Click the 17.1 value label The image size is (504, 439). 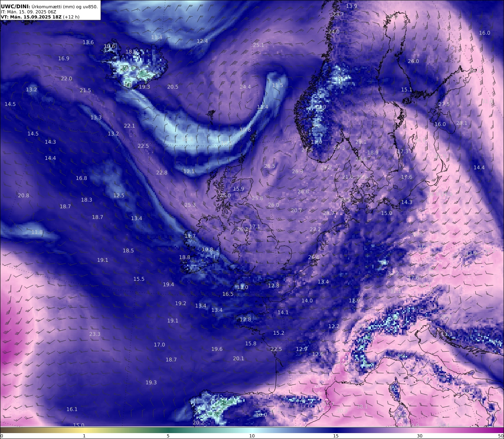coord(255,226)
